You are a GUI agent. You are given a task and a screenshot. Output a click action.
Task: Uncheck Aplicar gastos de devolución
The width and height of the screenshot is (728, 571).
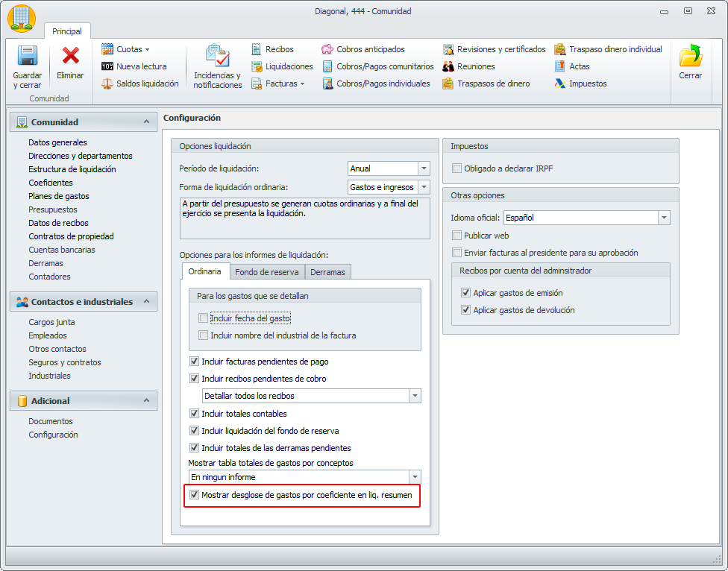tap(465, 310)
